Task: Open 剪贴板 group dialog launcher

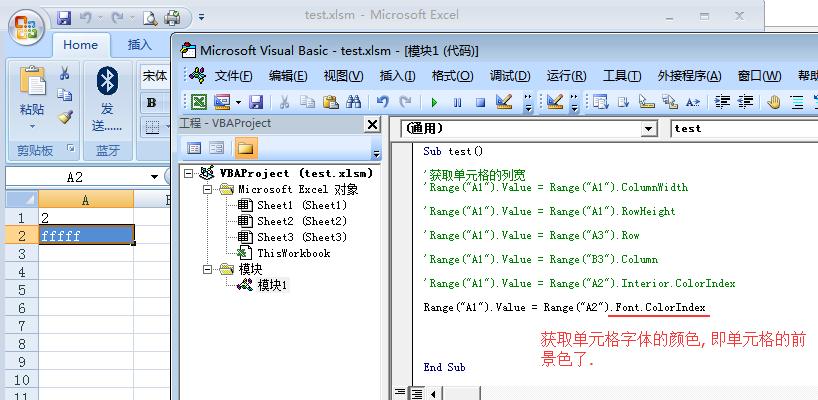Action: pos(70,149)
